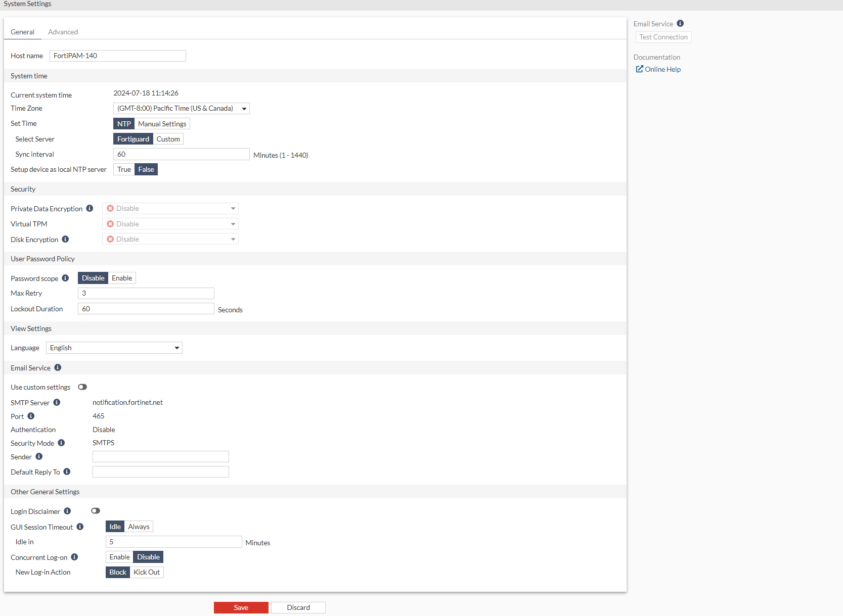Viewport: 843px width, 616px height.
Task: Click the GUI Session Timeout info icon
Action: (x=80, y=527)
